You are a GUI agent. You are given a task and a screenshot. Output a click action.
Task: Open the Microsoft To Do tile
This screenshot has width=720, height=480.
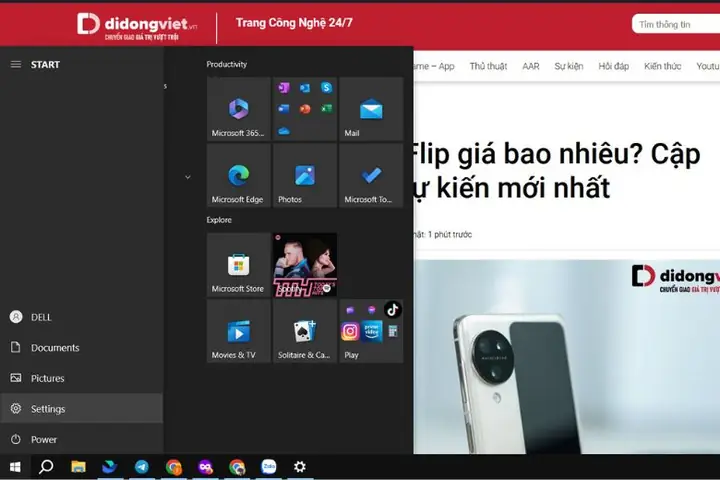371,175
